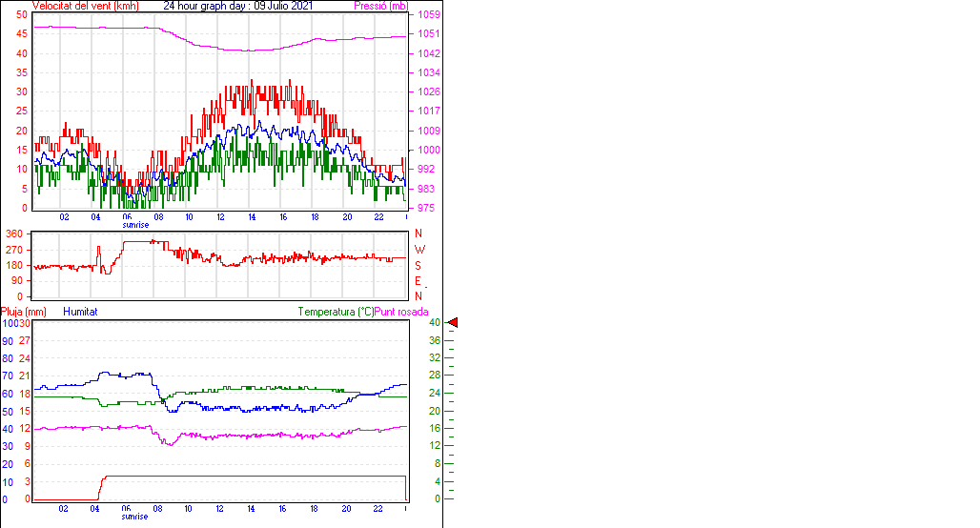This screenshot has height=528, width=980.
Task: Select the 270 value on wind direction axis
Action: coord(14,250)
